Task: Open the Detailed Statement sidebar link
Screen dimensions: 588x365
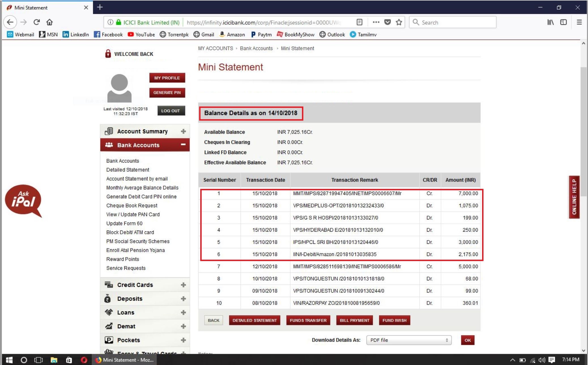Action: [x=127, y=170]
